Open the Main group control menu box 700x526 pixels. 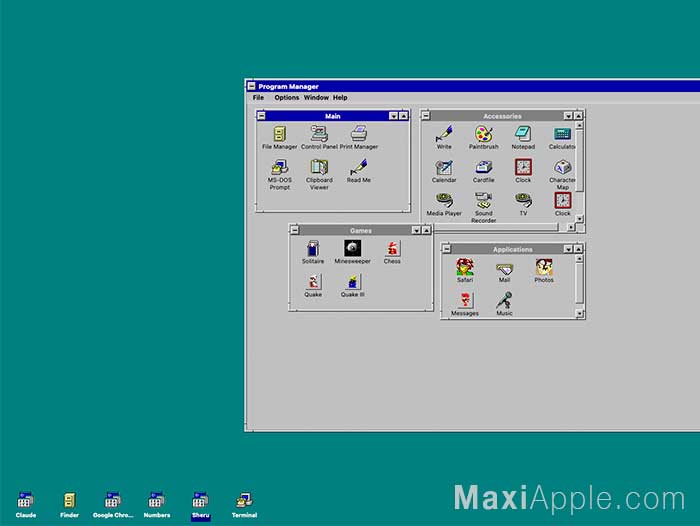tap(262, 116)
